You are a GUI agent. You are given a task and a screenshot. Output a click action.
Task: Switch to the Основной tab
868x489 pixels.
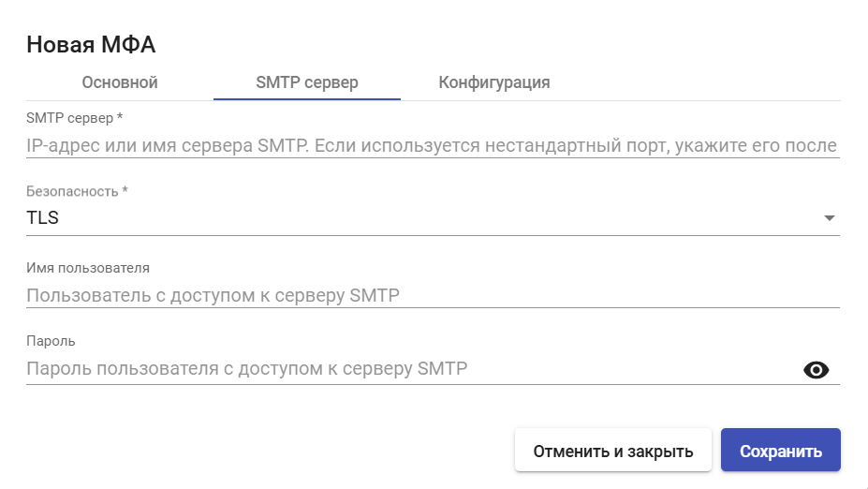(x=120, y=82)
